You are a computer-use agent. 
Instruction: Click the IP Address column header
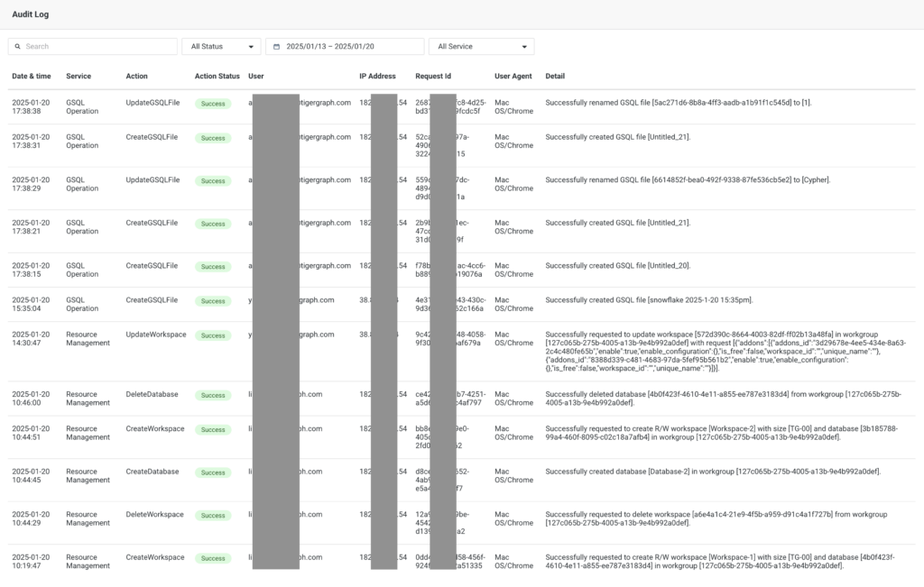[378, 76]
